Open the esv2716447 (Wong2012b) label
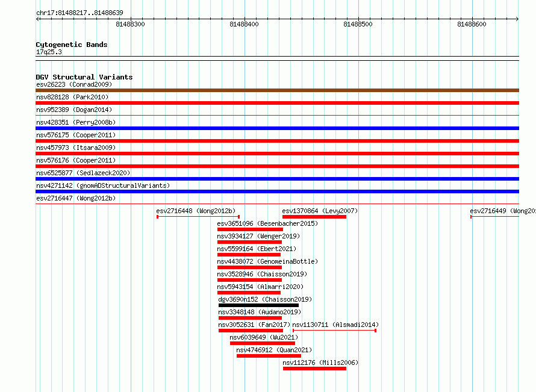Screen dimensions: 536x392 point(76,198)
